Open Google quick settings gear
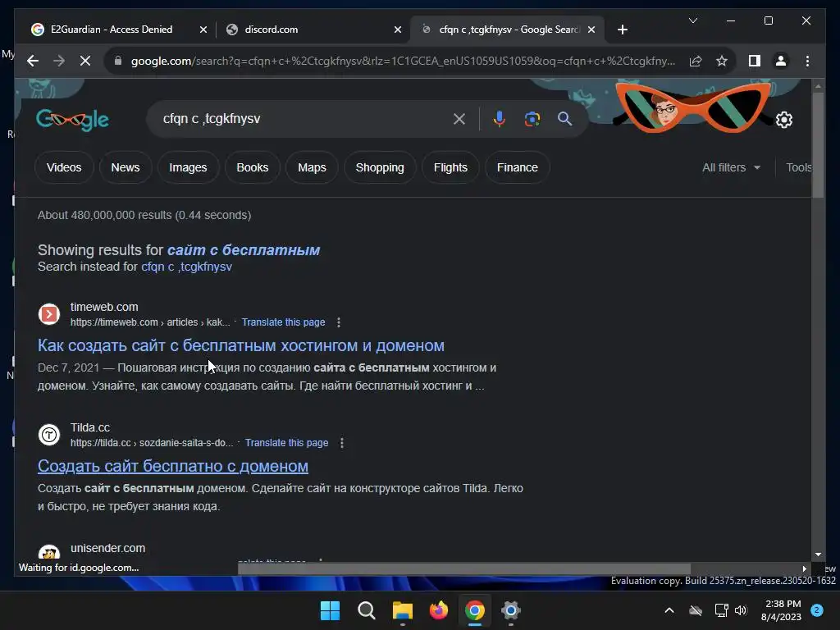 783,120
